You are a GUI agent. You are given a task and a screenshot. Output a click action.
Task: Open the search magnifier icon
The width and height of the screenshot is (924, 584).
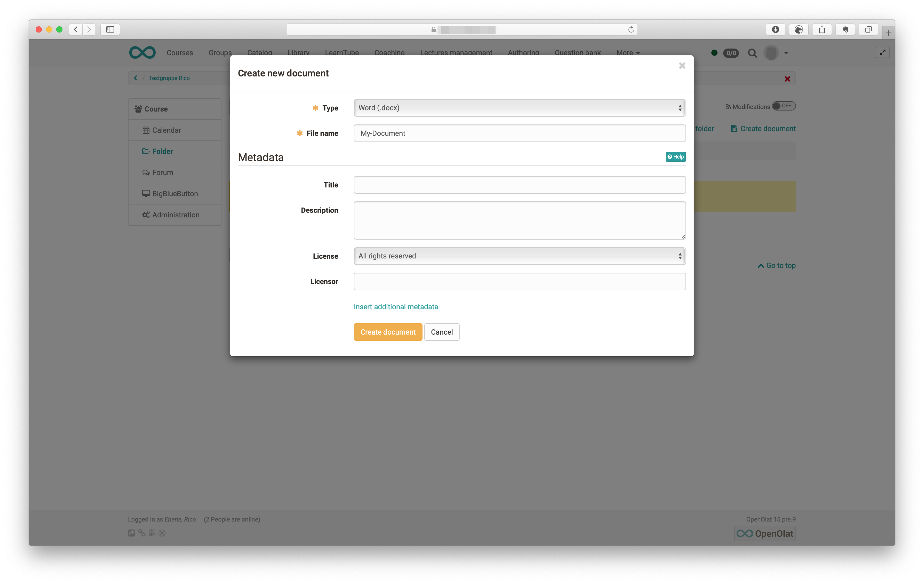coord(752,53)
